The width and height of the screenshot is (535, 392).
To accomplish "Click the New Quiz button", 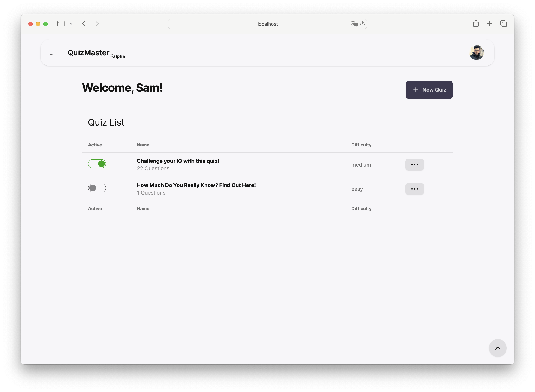I will click(x=429, y=90).
